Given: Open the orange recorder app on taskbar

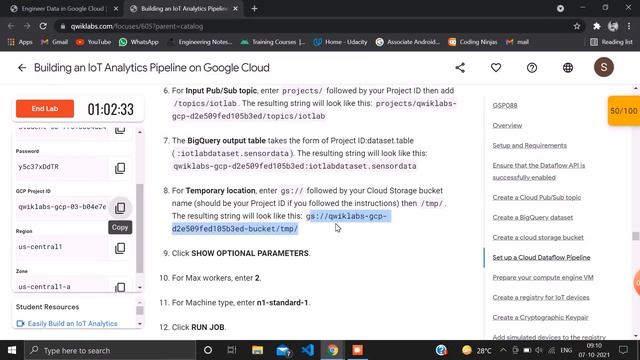Looking at the screenshot, I should pyautogui.click(x=358, y=350).
